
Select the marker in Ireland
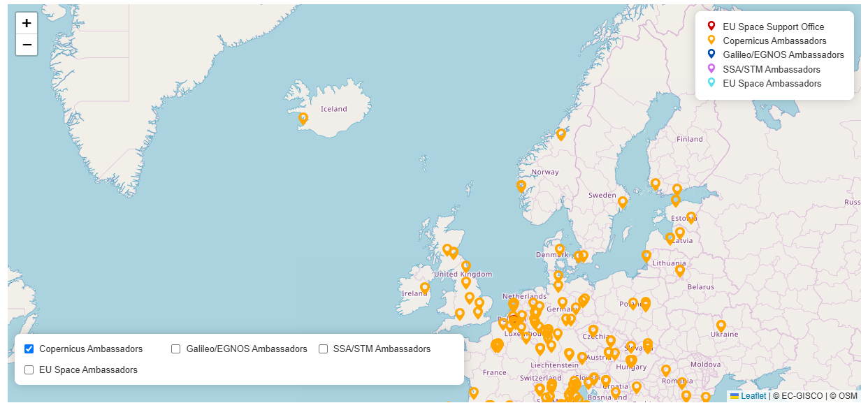(x=424, y=288)
